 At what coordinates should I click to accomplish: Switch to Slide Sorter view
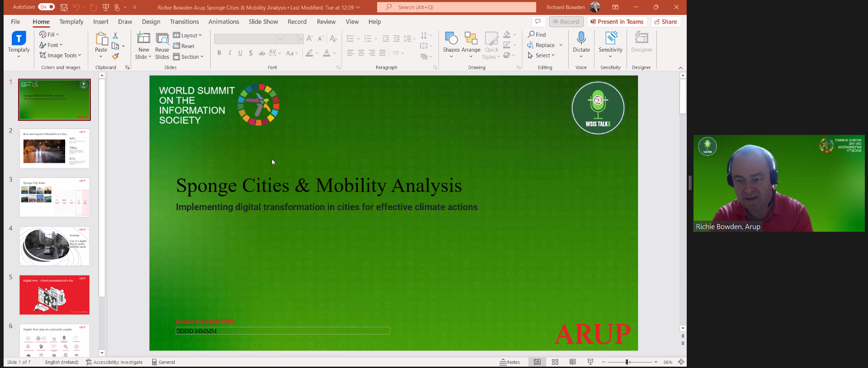coord(555,362)
